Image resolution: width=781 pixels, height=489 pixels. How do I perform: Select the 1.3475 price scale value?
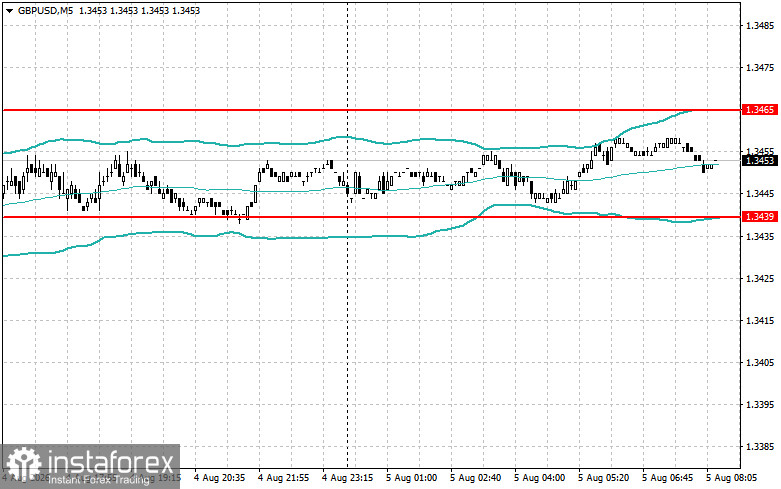(x=760, y=67)
